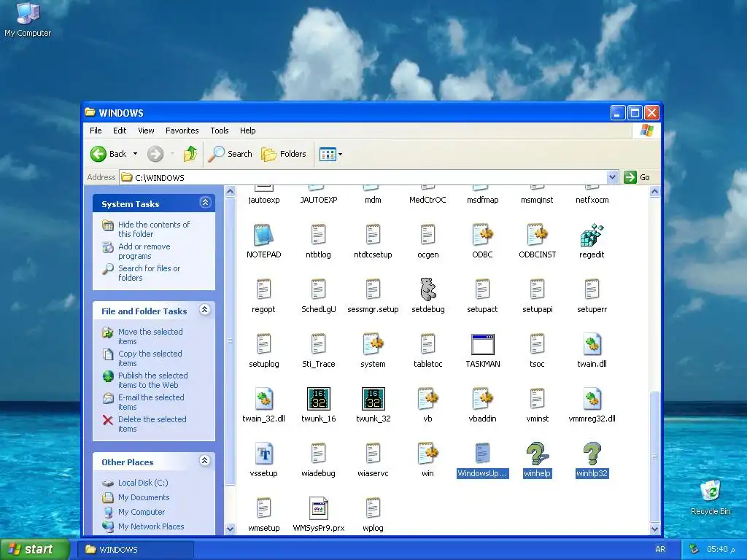
Task: Click the Search toolbar button
Action: [x=231, y=154]
